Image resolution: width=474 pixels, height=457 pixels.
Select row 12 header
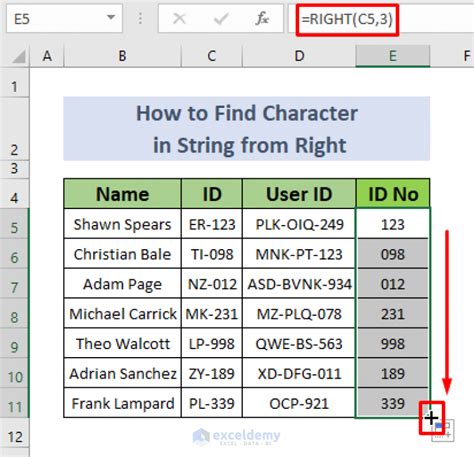pyautogui.click(x=14, y=433)
